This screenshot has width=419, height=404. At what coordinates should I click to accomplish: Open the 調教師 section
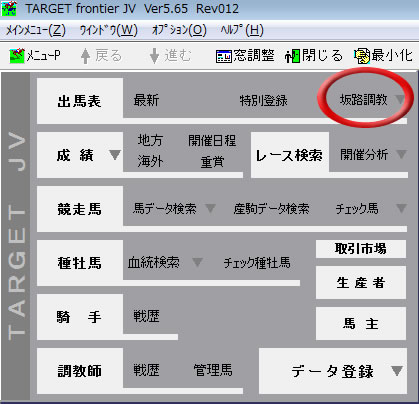point(80,371)
